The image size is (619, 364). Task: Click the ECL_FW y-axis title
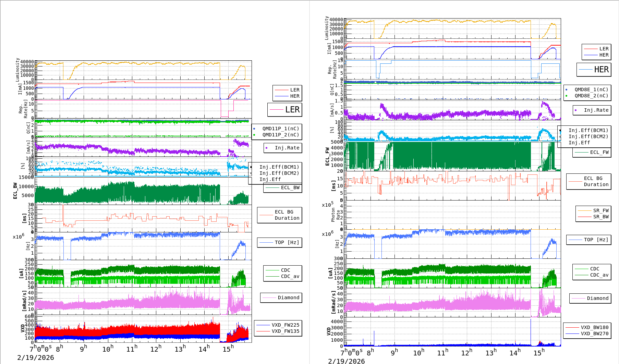tap(327, 157)
